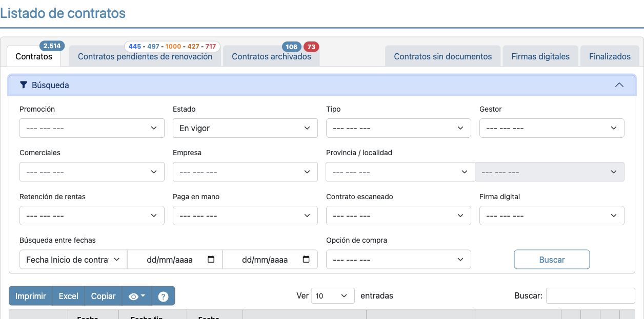Expand Contrato escaneado dropdown

[x=398, y=216]
